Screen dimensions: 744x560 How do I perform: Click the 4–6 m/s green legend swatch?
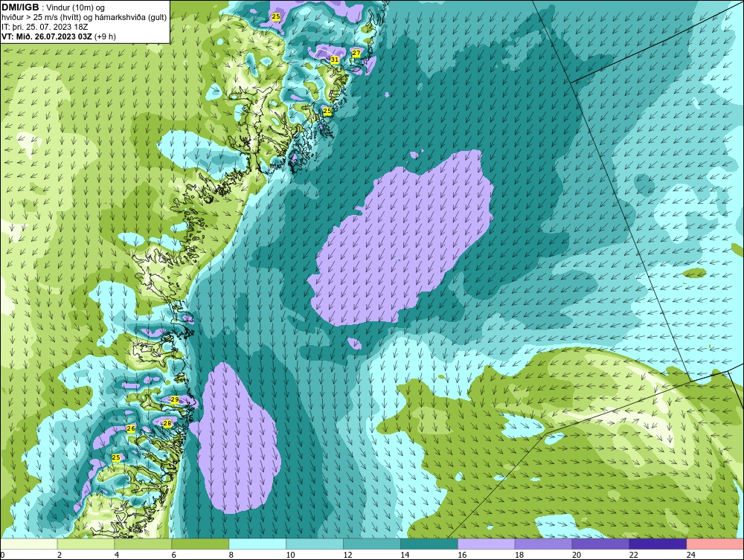point(143,544)
